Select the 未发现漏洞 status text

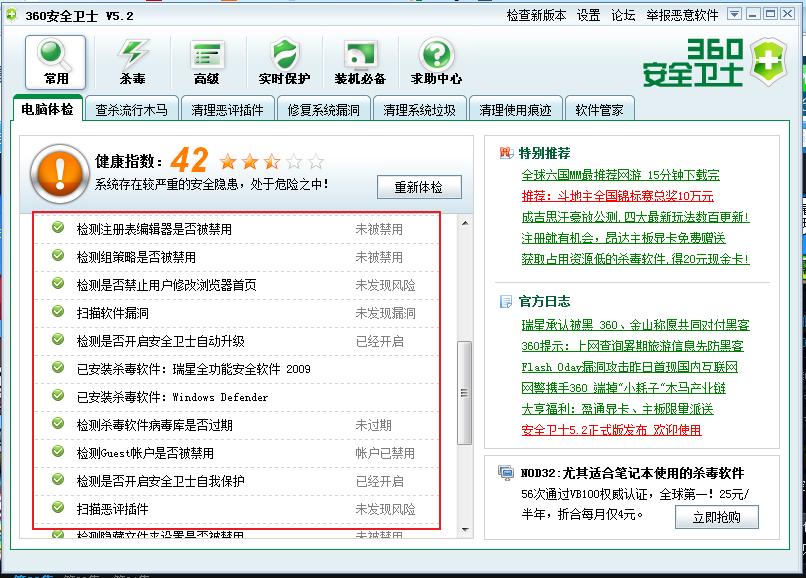pos(386,313)
